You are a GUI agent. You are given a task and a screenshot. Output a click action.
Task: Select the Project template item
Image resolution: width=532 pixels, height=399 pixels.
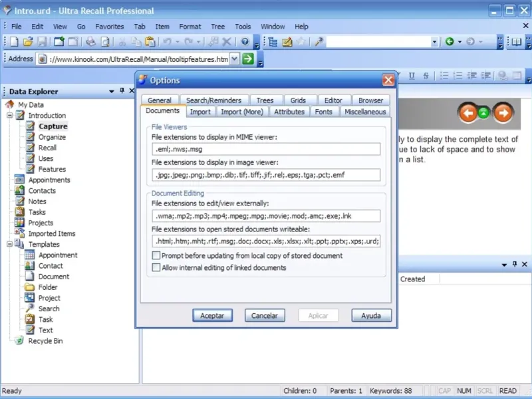(49, 298)
